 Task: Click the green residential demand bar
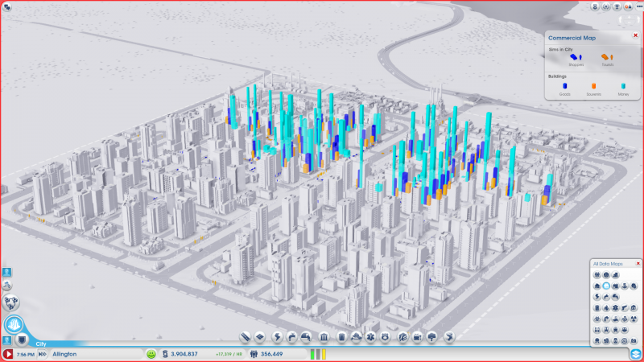(x=312, y=354)
